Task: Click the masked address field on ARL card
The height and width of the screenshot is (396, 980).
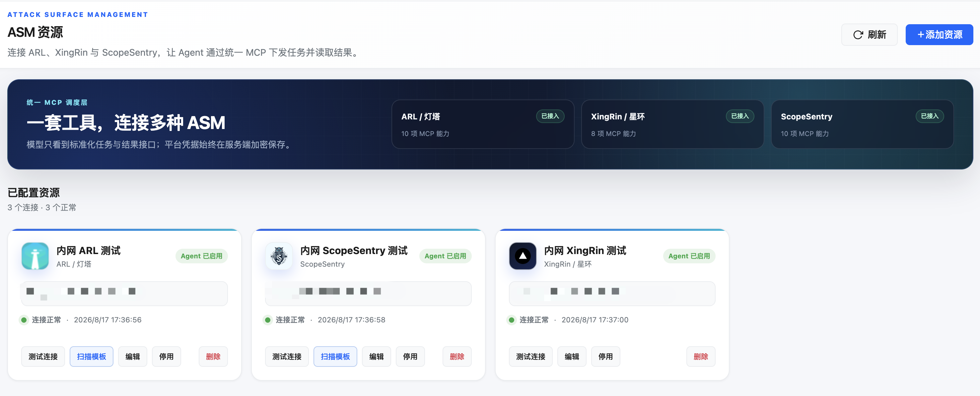Action: pyautogui.click(x=124, y=294)
